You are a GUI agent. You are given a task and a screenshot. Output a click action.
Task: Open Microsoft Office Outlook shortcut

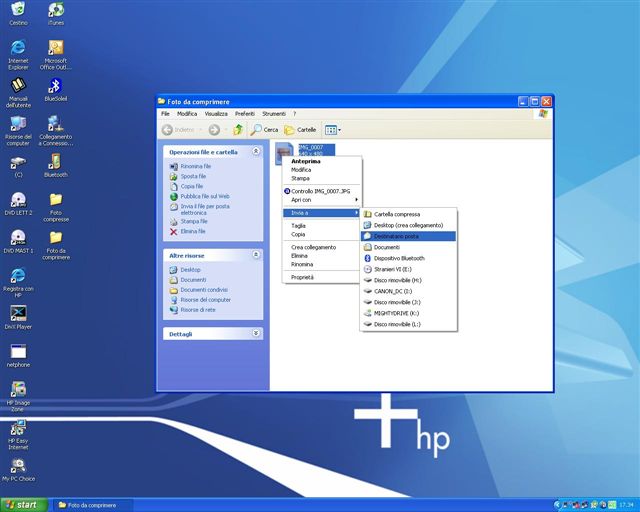click(x=56, y=54)
